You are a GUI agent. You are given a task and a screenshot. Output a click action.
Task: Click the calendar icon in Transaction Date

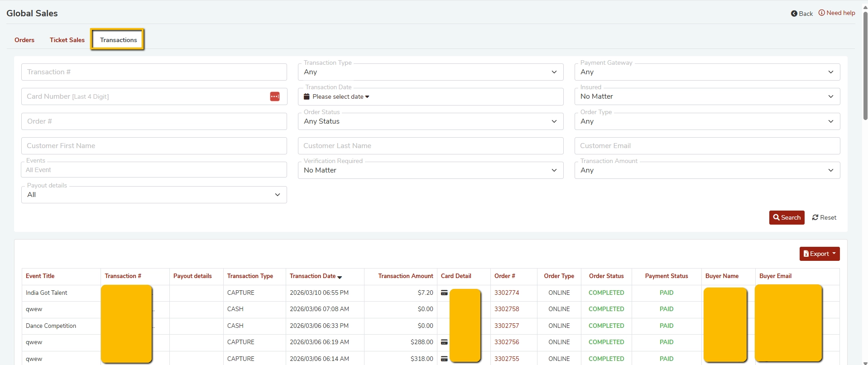click(x=307, y=96)
